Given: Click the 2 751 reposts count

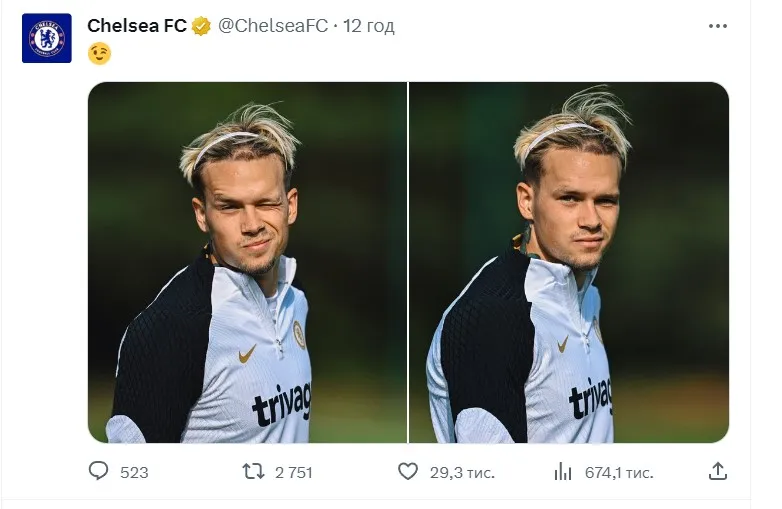Looking at the screenshot, I should pos(295,472).
